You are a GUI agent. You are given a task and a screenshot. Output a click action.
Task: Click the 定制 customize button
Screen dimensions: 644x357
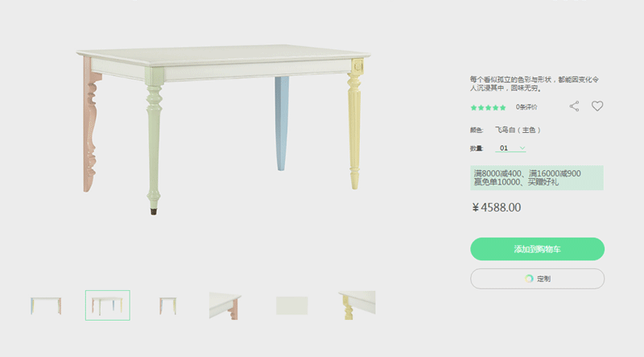coord(537,279)
